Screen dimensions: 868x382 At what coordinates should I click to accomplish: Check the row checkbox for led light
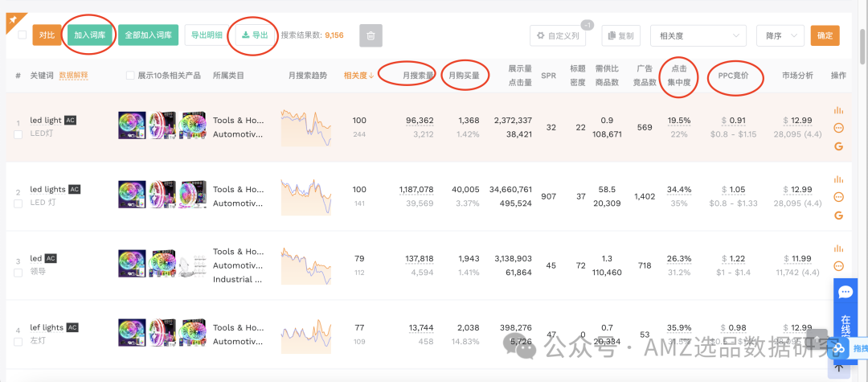click(x=18, y=134)
